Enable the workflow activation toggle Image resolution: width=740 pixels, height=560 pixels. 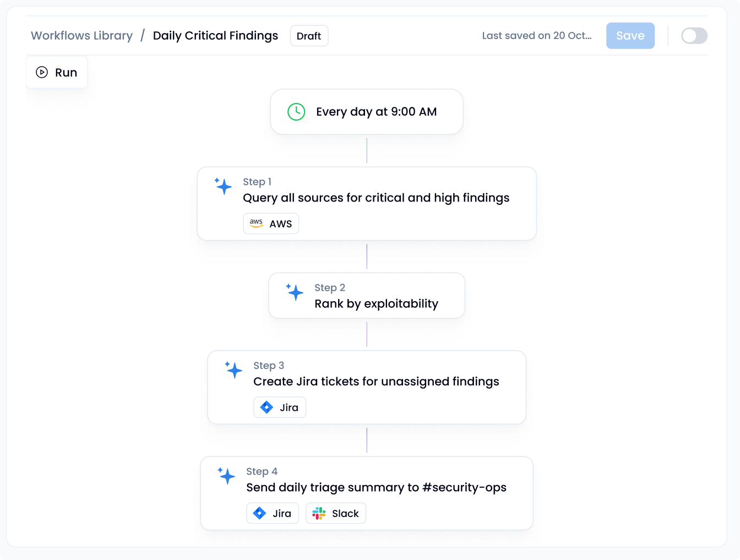coord(694,36)
